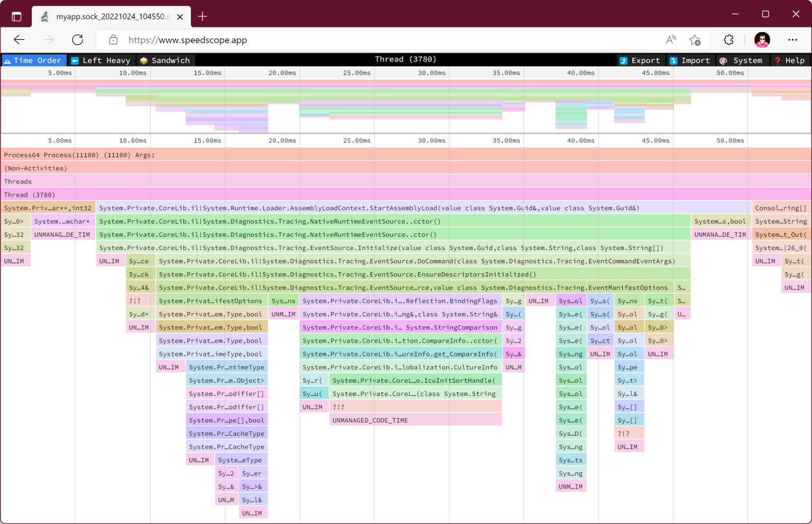812x524 pixels.
Task: Click the Import button
Action: 690,60
